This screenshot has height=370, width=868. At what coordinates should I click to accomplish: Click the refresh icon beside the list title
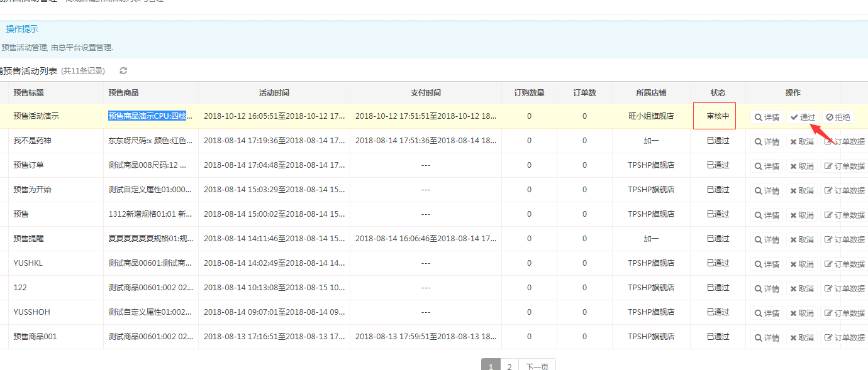pos(123,71)
